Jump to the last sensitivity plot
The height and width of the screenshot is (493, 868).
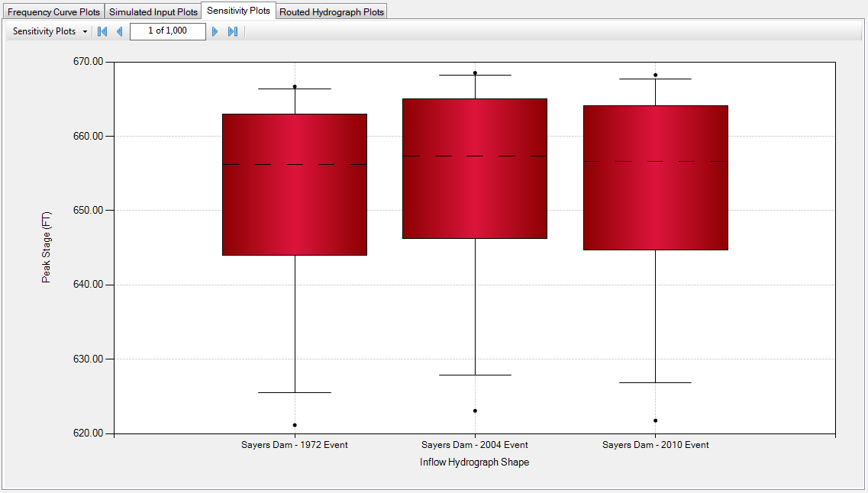click(x=233, y=31)
